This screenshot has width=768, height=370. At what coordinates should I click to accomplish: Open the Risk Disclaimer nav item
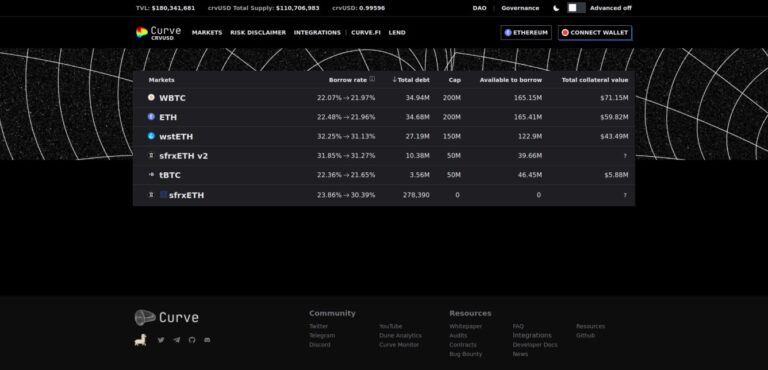[x=258, y=33]
